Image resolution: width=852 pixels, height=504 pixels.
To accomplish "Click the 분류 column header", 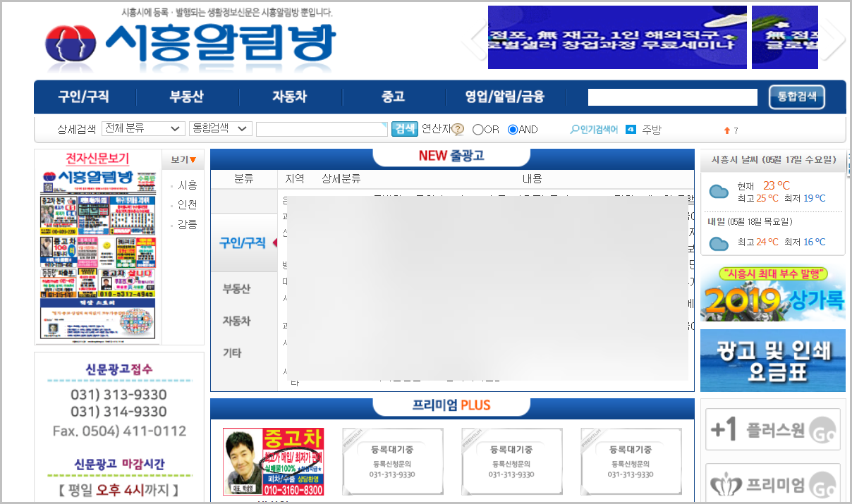I will pyautogui.click(x=243, y=179).
